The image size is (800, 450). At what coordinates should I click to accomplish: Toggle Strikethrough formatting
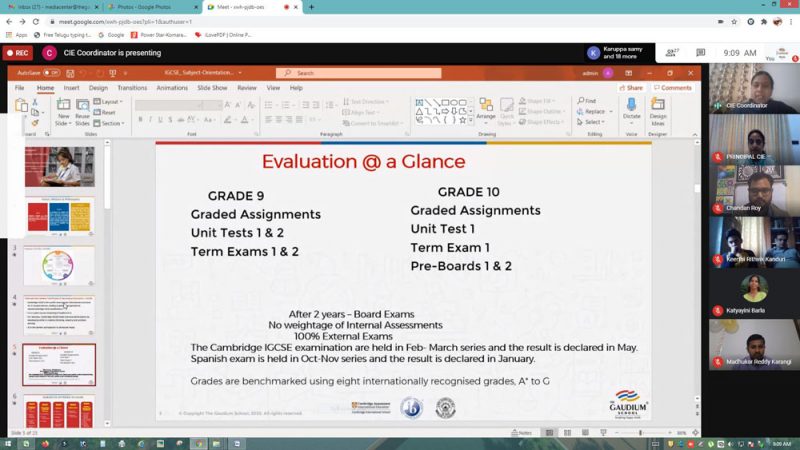click(180, 119)
